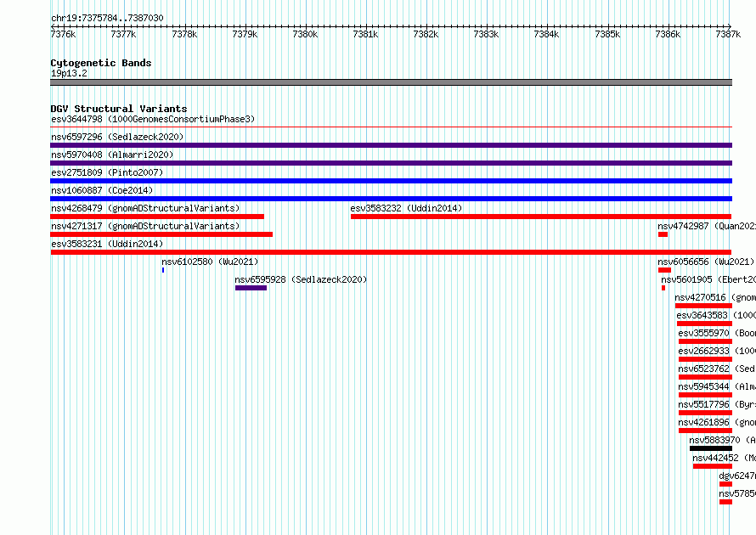Screen dimensions: 756x535
Task: Open esv3583231 (Uddin2014) label
Action: coord(107,244)
